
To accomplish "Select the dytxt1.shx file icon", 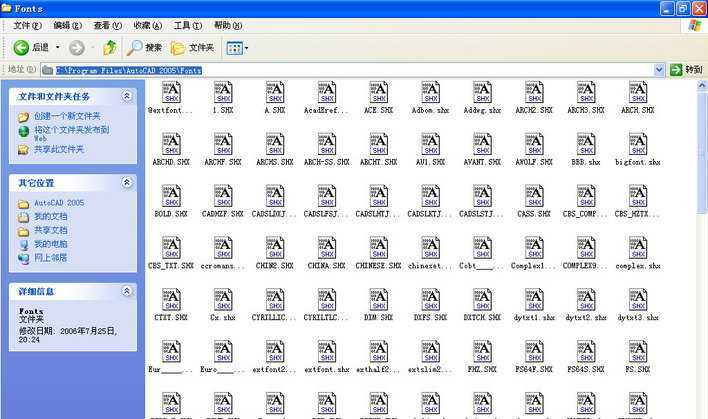I will pos(535,300).
